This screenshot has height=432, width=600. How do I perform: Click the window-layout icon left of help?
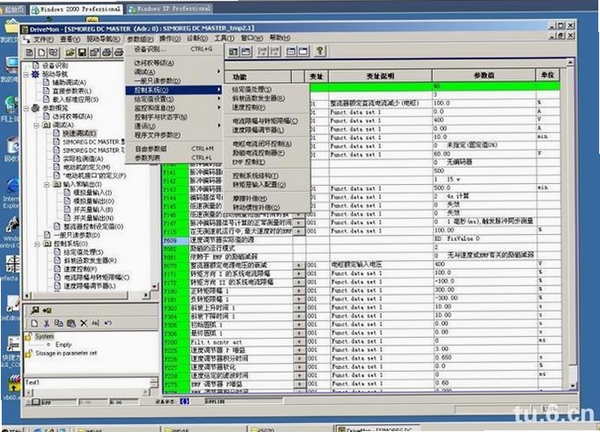coord(303,51)
